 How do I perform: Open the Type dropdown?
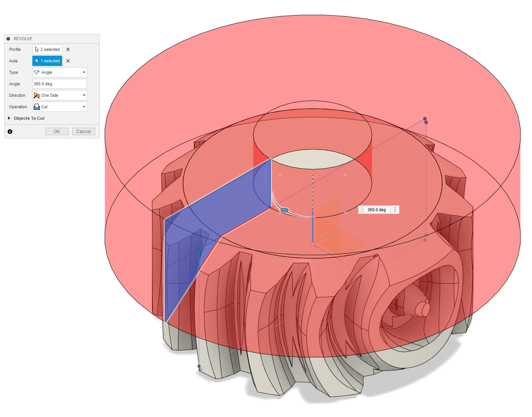coord(84,72)
